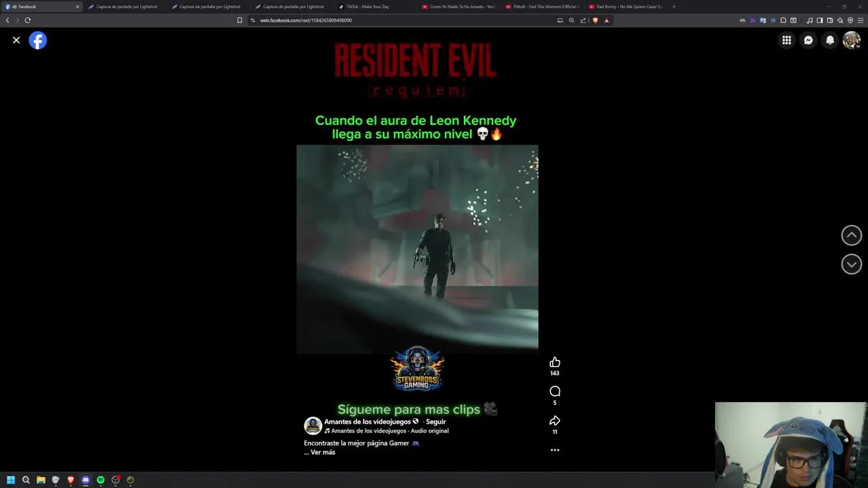The height and width of the screenshot is (488, 868).
Task: Like the reel with thumbs-up icon
Action: 555,362
